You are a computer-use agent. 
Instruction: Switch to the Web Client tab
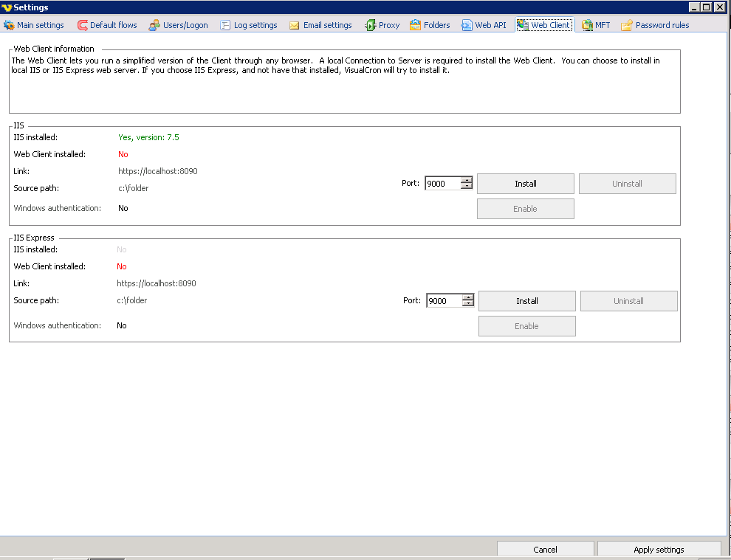tap(544, 25)
